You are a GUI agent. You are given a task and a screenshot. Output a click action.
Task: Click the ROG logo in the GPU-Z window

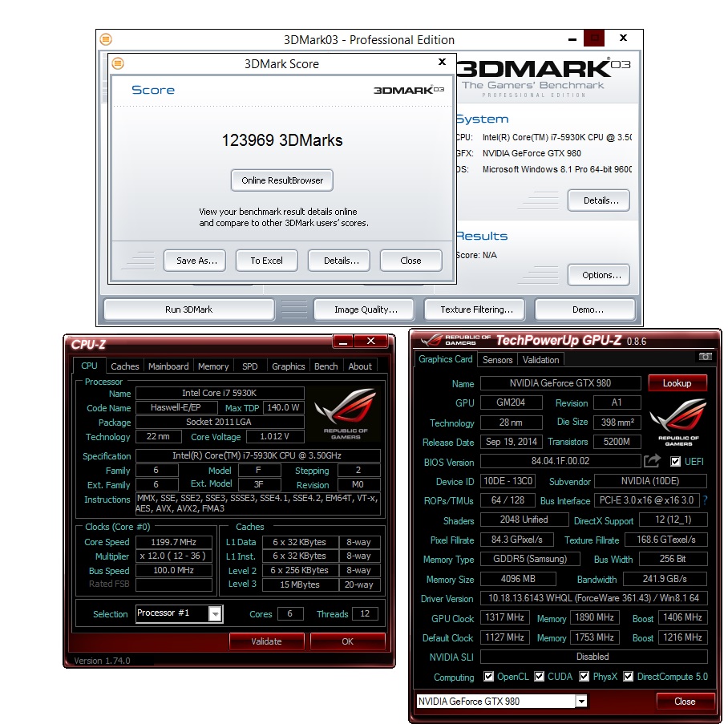677,421
